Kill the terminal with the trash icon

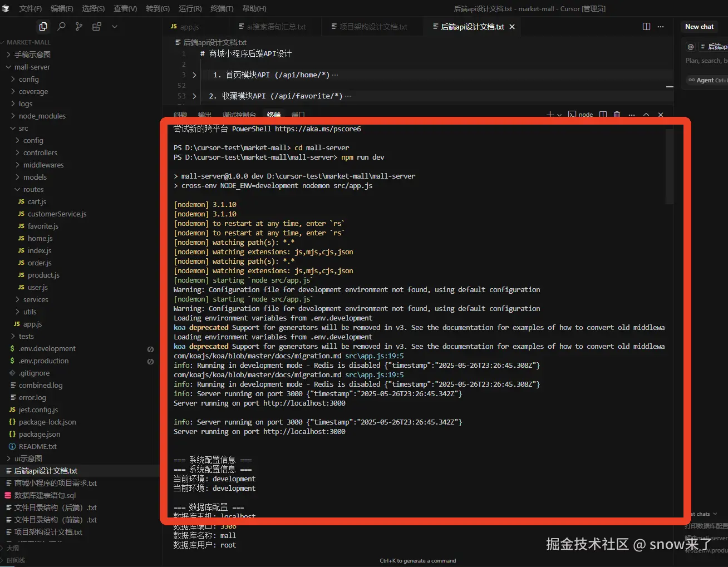(x=617, y=115)
